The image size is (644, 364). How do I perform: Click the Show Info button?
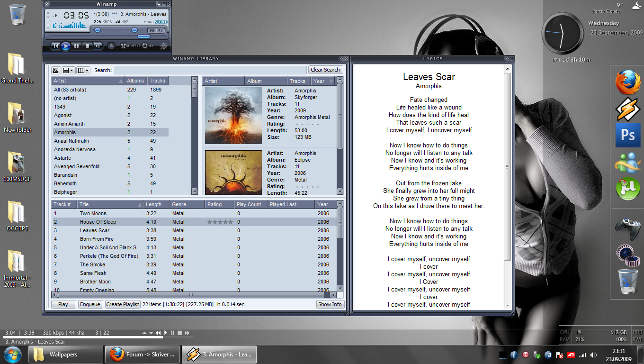click(x=330, y=304)
